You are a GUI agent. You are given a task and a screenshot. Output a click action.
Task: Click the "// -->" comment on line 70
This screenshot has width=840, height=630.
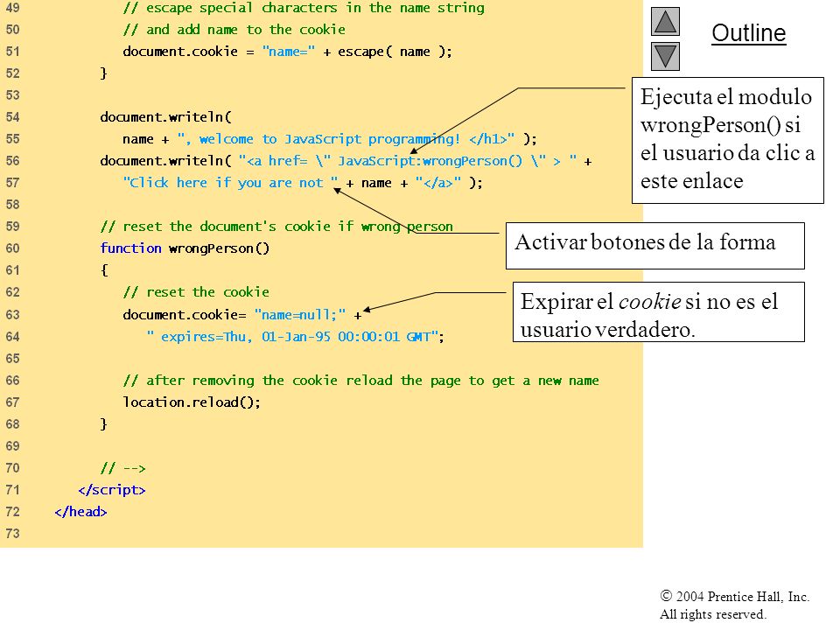pos(122,468)
